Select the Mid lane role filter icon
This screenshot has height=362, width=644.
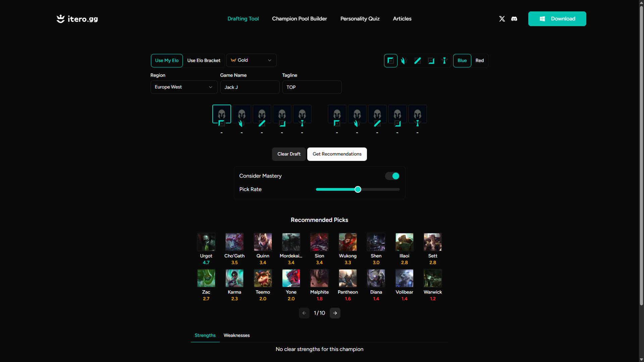pyautogui.click(x=417, y=61)
